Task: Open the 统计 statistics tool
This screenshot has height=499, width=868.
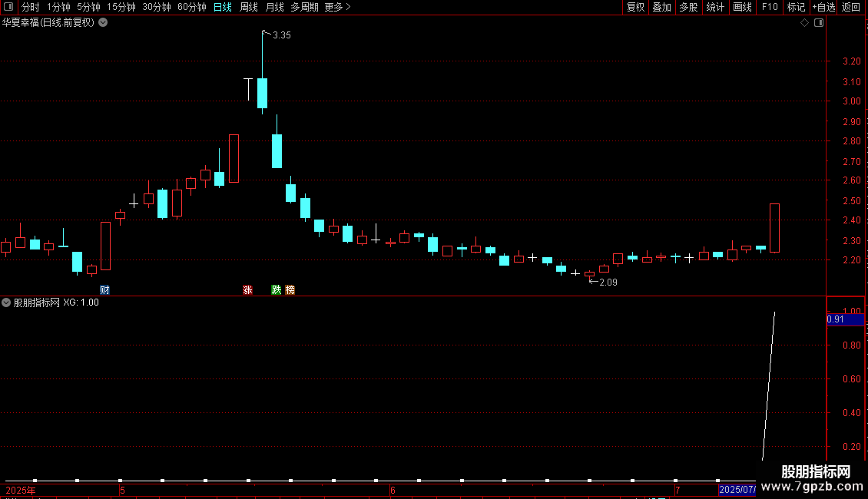Action: (x=714, y=7)
